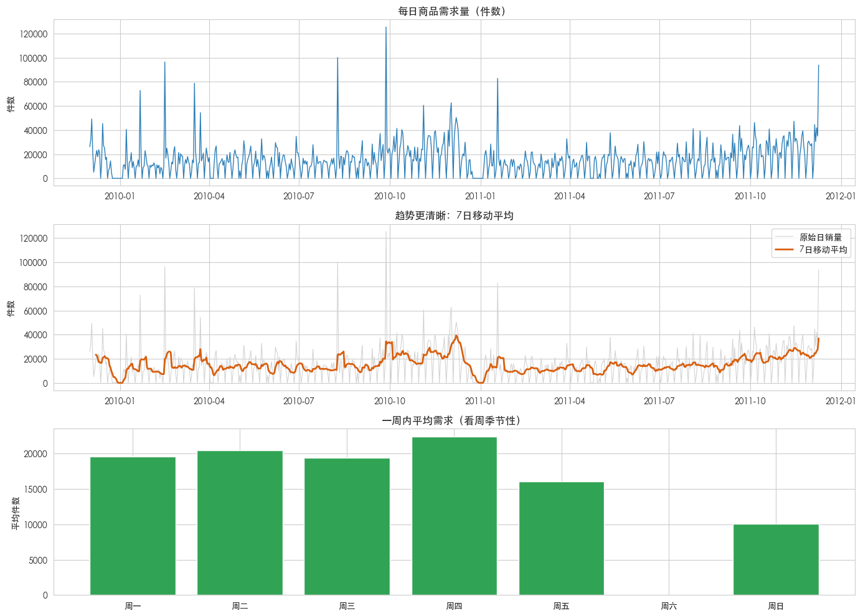Image resolution: width=863 pixels, height=616 pixels.
Task: Select the "件数" y-axis label of the moving average chart
Action: pyautogui.click(x=11, y=308)
